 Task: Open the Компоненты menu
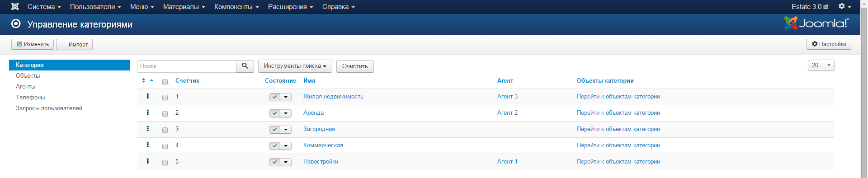click(x=236, y=7)
